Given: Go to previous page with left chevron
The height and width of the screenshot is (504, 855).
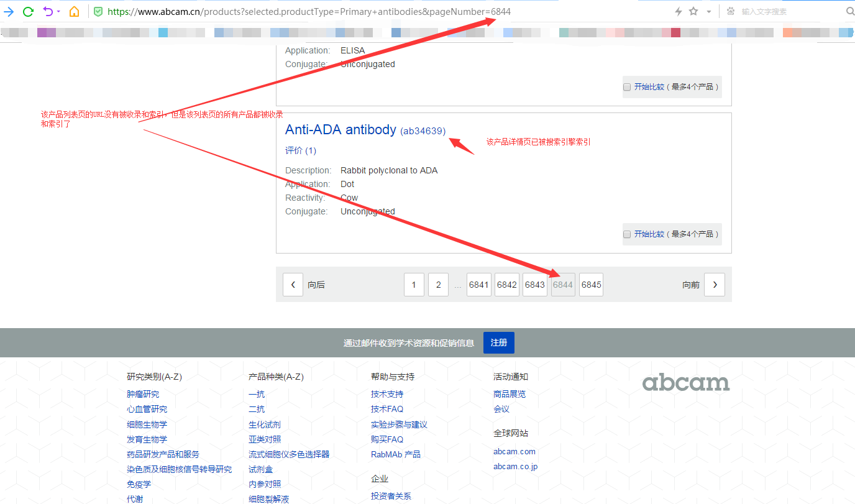Looking at the screenshot, I should coord(293,285).
